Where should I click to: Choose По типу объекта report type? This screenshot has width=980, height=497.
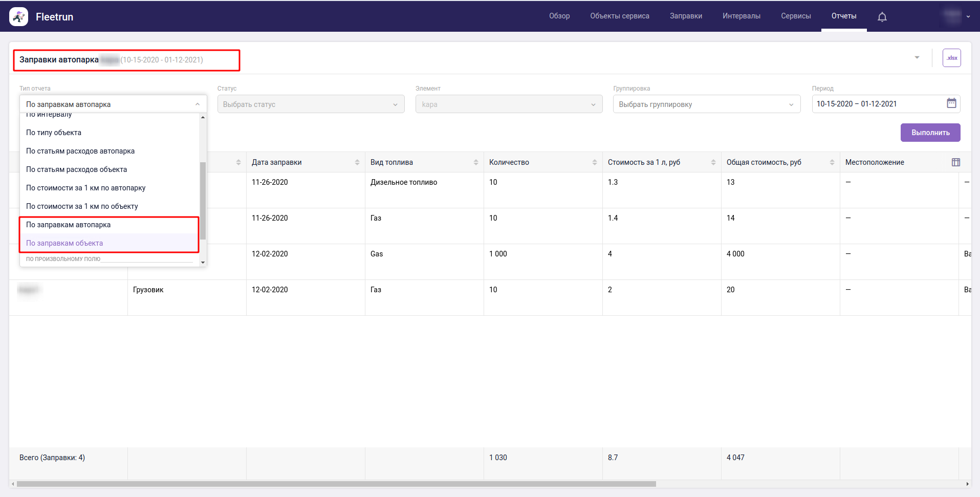54,133
